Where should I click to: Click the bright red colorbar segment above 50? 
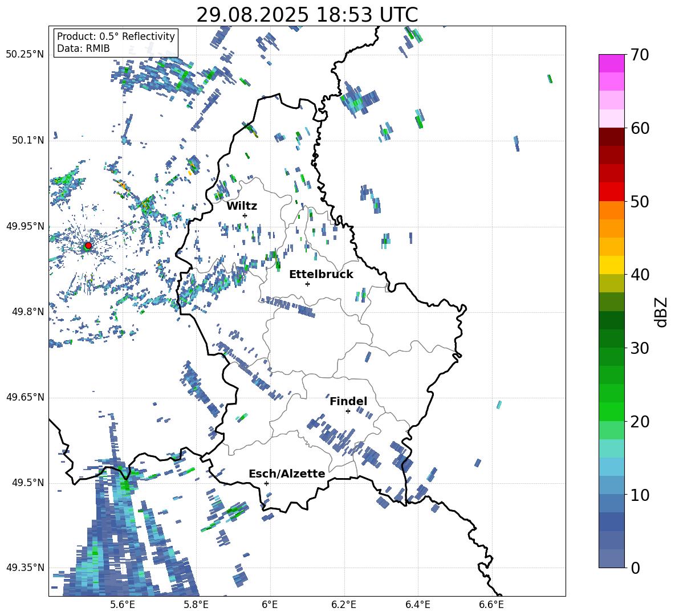(611, 192)
